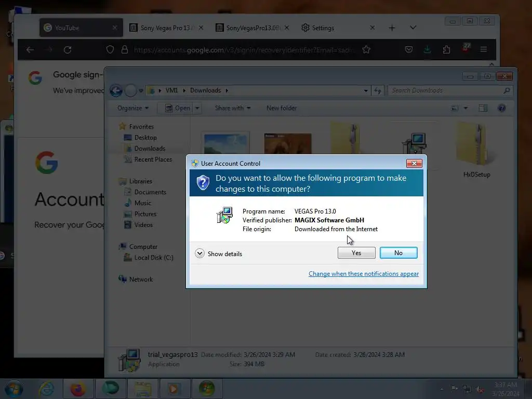Open the Explorer address bar history dropdown
The image size is (532, 399).
(x=365, y=90)
